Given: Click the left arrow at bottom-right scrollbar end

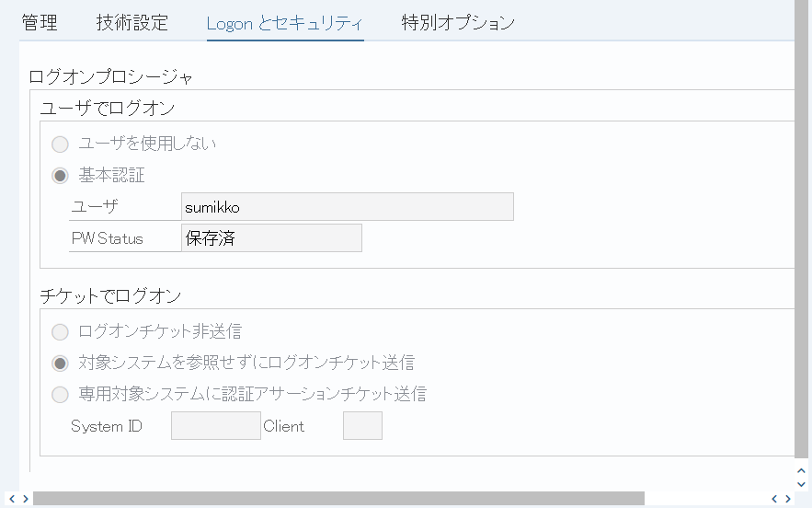Looking at the screenshot, I should coord(774,499).
